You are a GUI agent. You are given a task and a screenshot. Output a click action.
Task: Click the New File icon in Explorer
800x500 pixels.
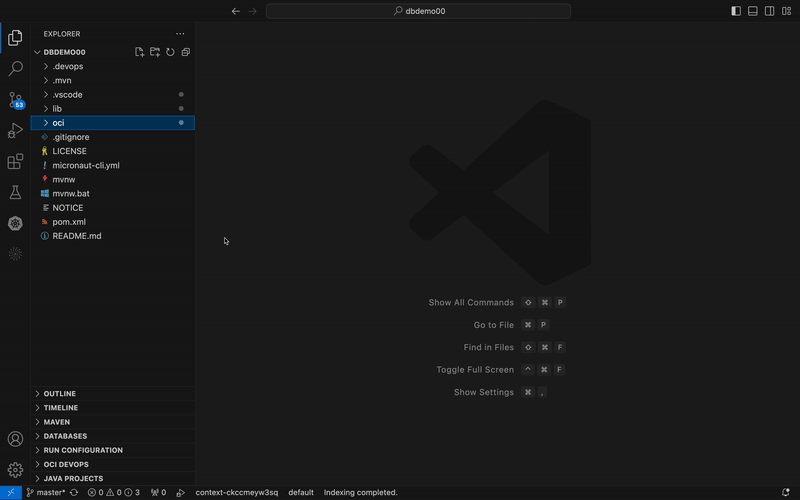click(140, 52)
